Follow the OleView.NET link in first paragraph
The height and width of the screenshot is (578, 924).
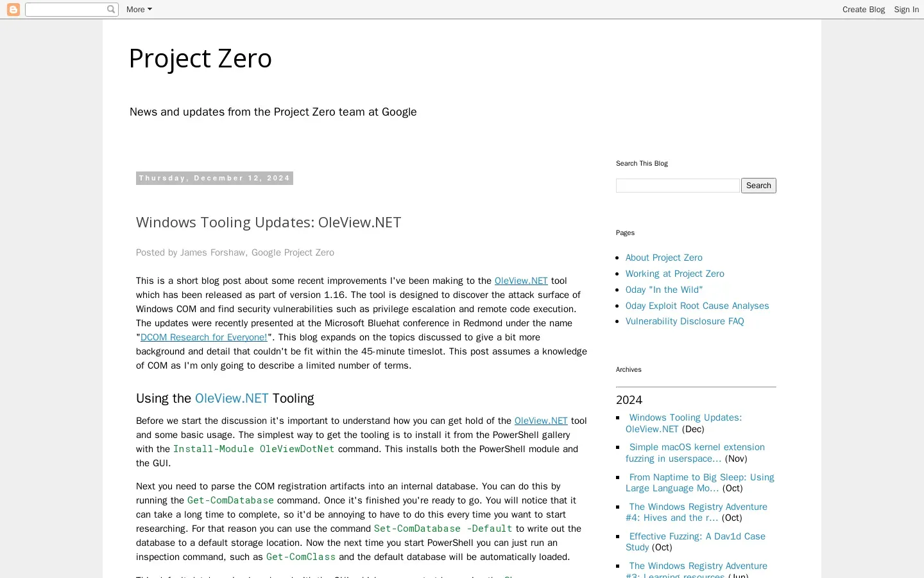[x=521, y=281]
